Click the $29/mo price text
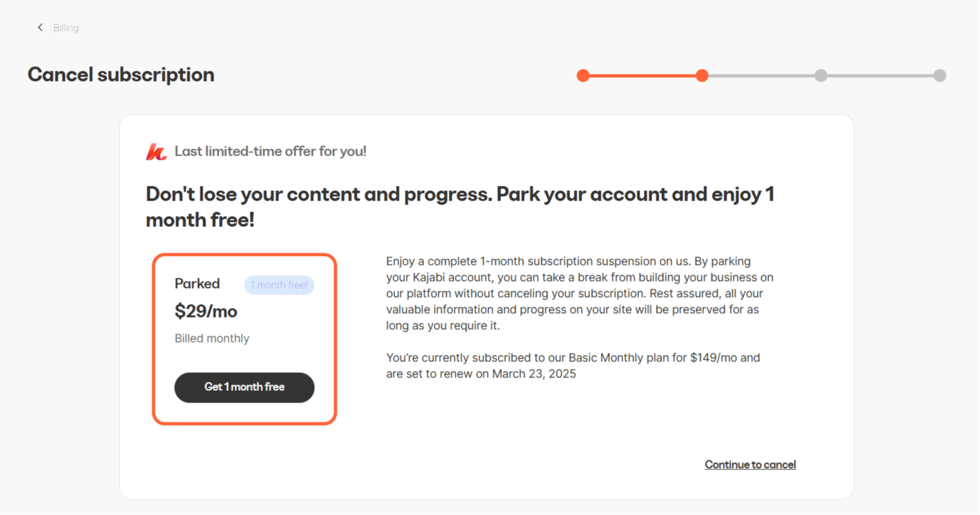Screen dimensions: 980x515 (206, 311)
